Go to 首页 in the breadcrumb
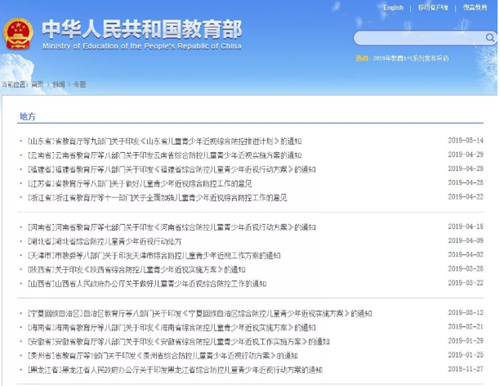 [37, 84]
